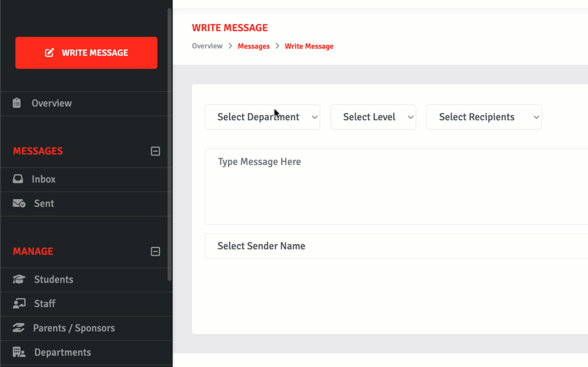The width and height of the screenshot is (588, 367).
Task: Click the Sent envelope icon
Action: click(19, 203)
